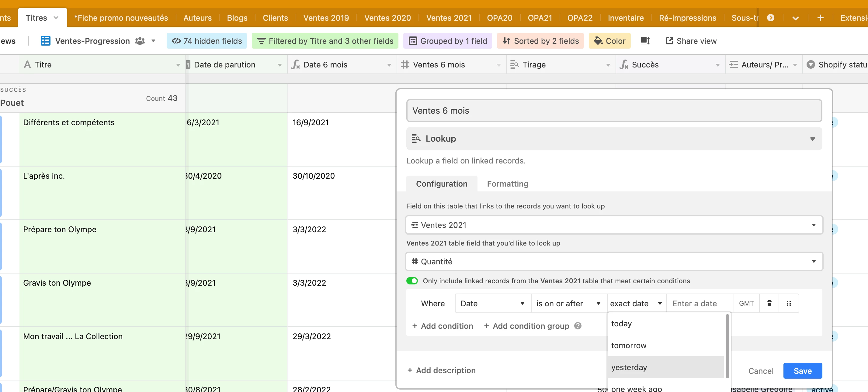The width and height of the screenshot is (868, 392).
Task: Open the all-tables chevron list
Action: 796,18
